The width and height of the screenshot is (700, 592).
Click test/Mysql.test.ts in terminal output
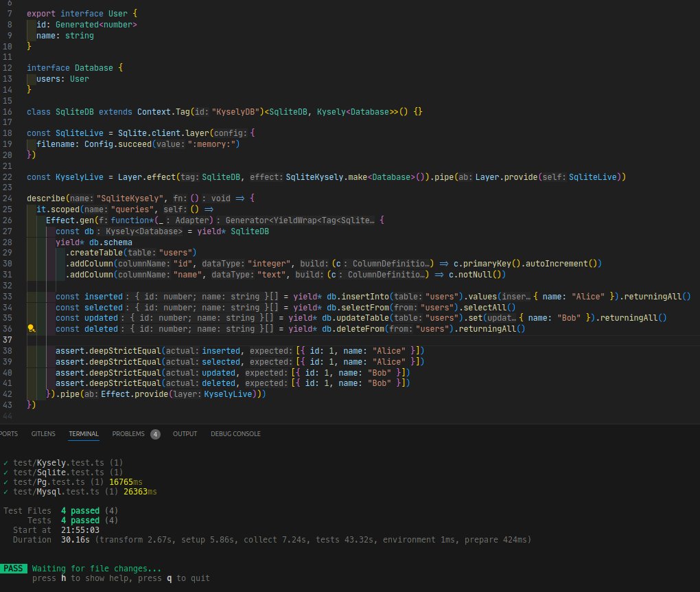(x=56, y=492)
